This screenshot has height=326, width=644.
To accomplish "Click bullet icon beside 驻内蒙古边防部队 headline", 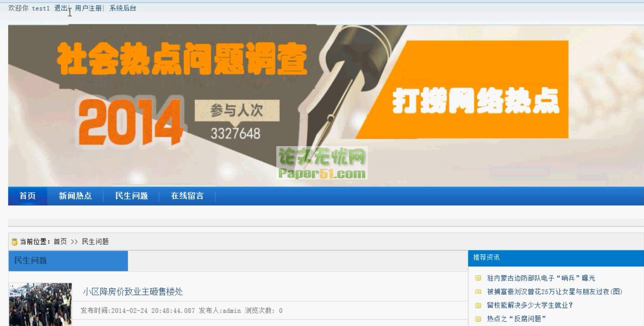I will (478, 278).
